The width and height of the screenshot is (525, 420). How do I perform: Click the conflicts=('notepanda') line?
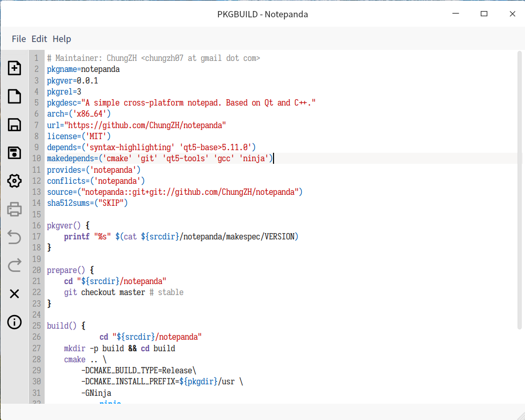96,181
